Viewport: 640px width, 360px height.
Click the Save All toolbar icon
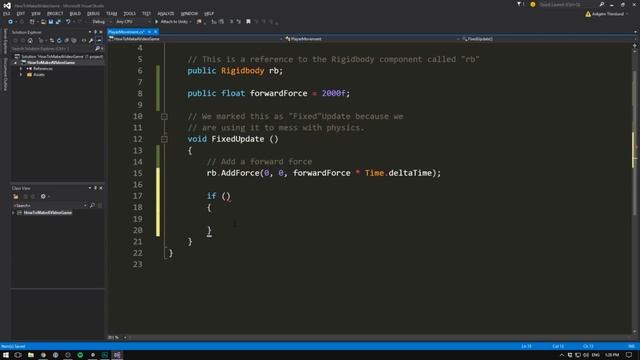(x=58, y=22)
